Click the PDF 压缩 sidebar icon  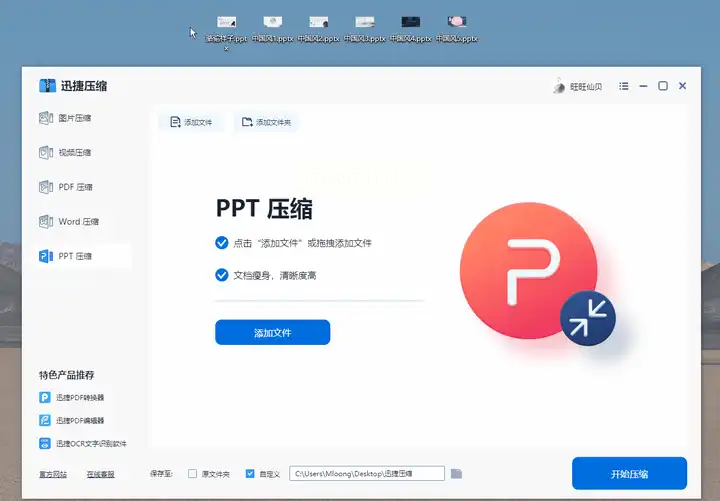click(46, 187)
